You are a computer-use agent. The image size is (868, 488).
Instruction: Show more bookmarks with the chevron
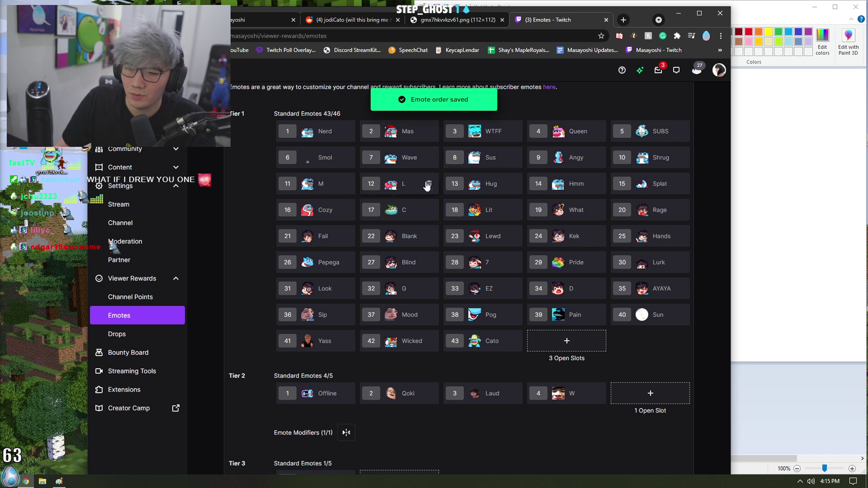click(x=720, y=50)
